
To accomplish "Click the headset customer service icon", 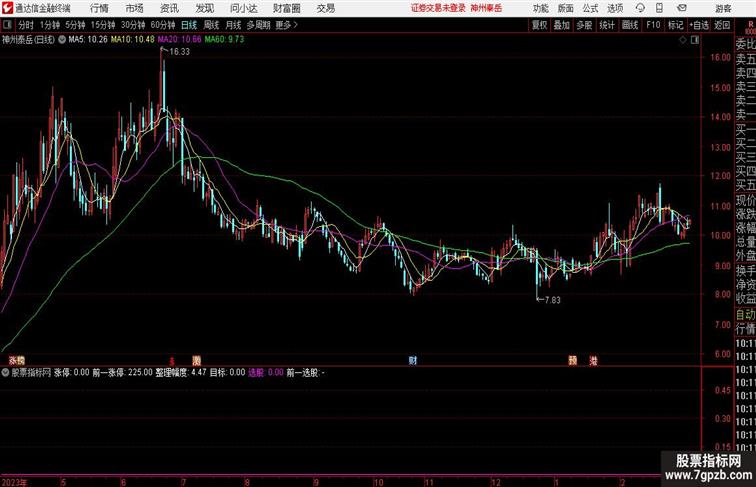I will [x=640, y=8].
